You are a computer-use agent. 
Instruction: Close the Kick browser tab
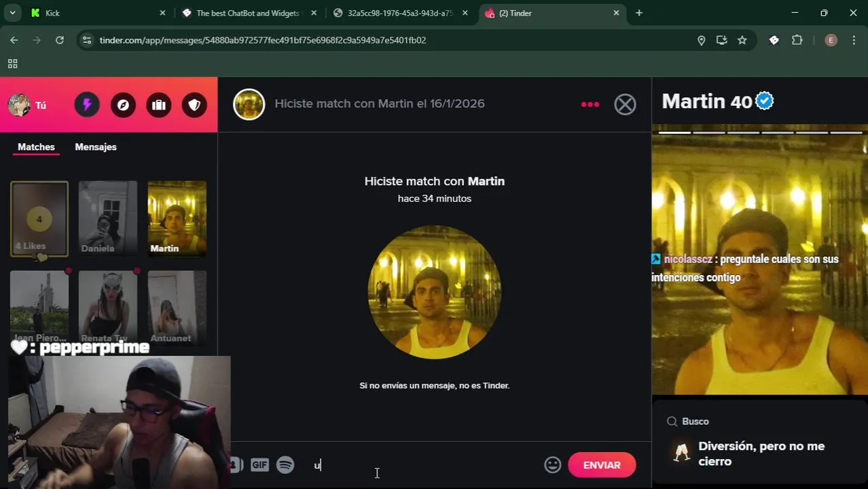pyautogui.click(x=162, y=13)
